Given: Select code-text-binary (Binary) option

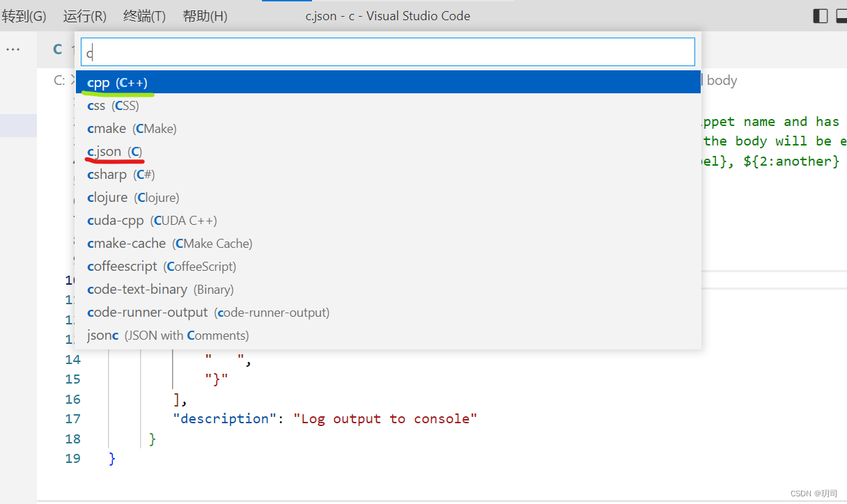Looking at the screenshot, I should click(x=388, y=290).
